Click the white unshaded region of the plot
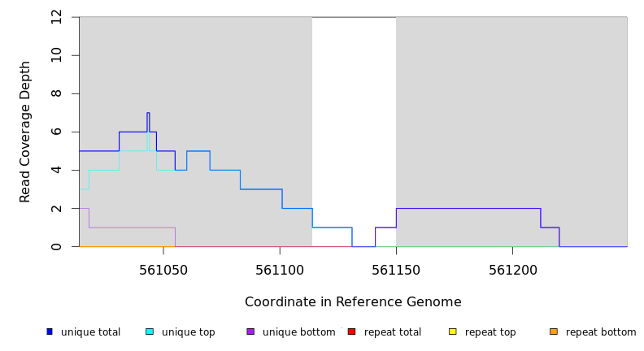The height and width of the screenshot is (351, 644). point(354,122)
